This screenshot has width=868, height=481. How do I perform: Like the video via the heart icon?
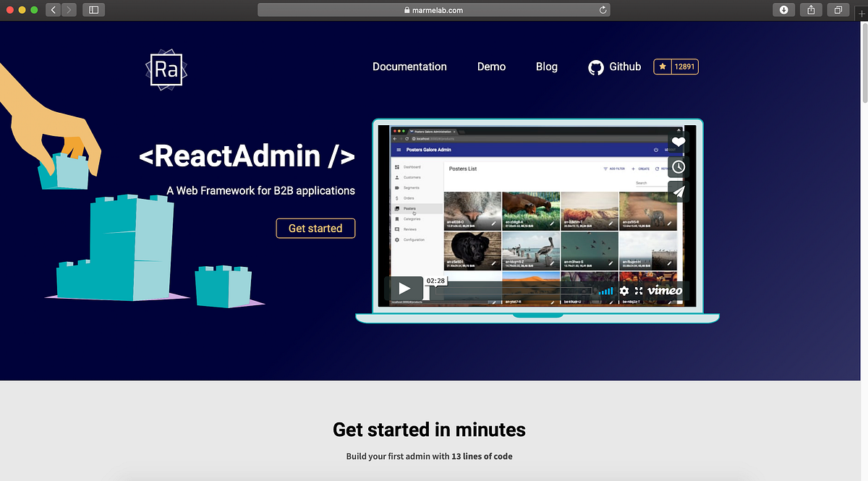point(678,142)
